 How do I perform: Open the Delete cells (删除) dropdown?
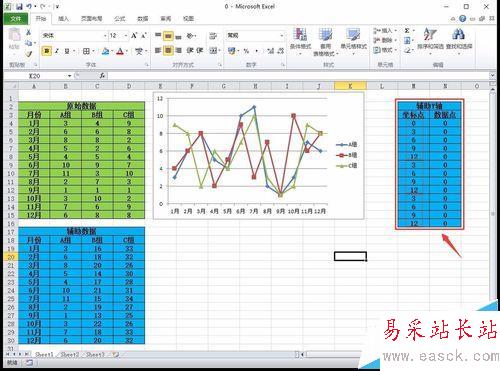(385, 40)
